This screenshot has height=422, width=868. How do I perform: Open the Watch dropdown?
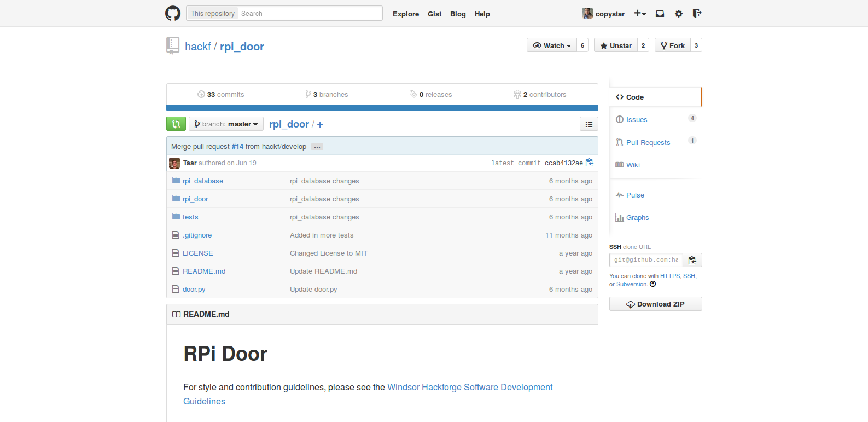(x=552, y=45)
